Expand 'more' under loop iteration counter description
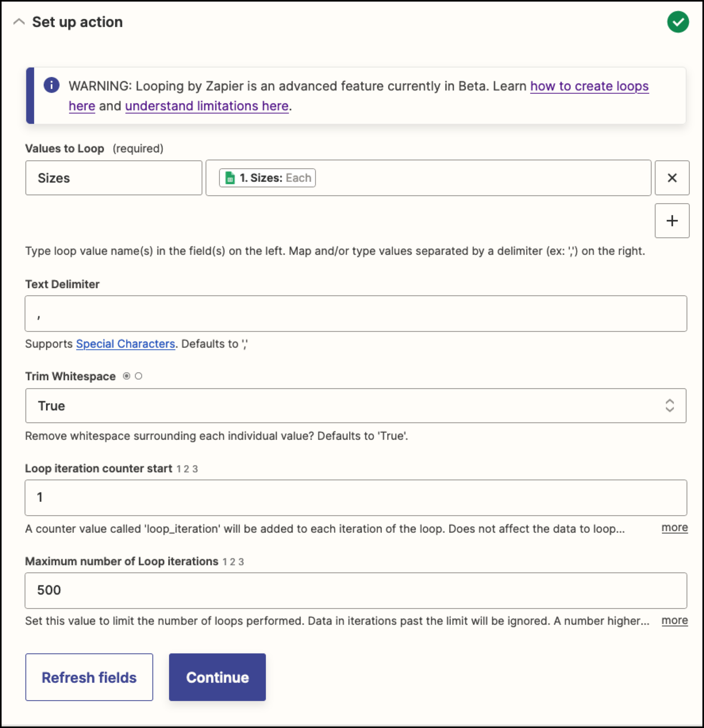The width and height of the screenshot is (704, 728). (x=675, y=528)
